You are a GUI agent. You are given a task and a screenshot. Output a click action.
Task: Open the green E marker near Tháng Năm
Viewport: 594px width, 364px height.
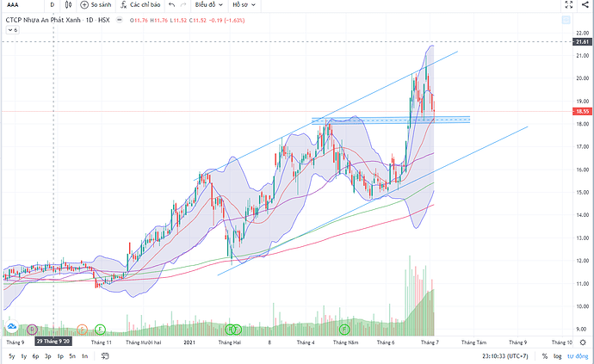344,330
